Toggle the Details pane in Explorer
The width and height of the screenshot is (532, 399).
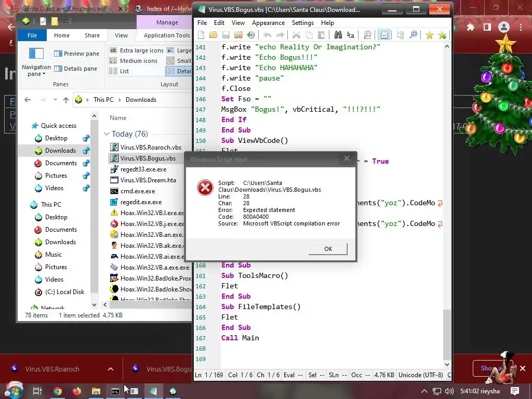pos(76,69)
